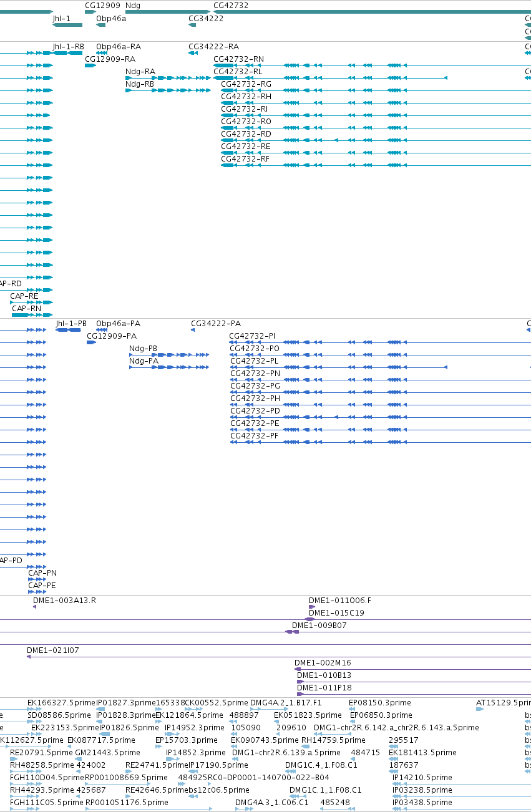The image size is (531, 812).
Task: Click the CAP-PN protein label
Action: (x=43, y=573)
